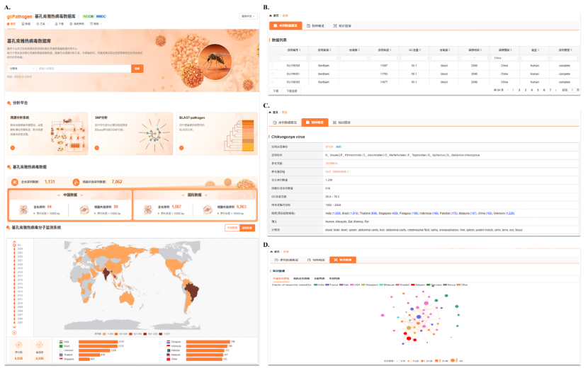Click the gcPathogen logo
Image resolution: width=588 pixels, height=373 pixels.
click(x=20, y=16)
